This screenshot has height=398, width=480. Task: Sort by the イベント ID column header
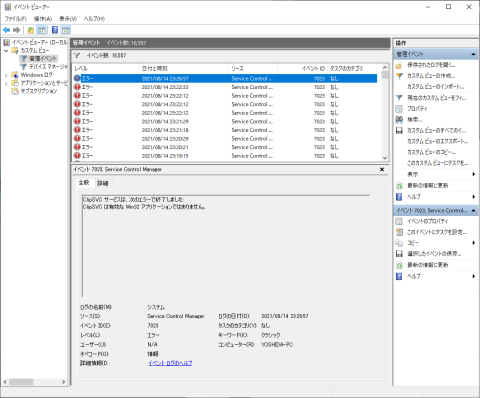point(302,68)
